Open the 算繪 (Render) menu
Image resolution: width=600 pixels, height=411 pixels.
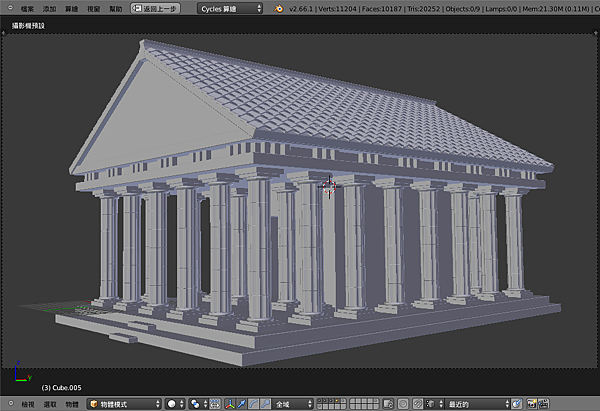pos(71,8)
